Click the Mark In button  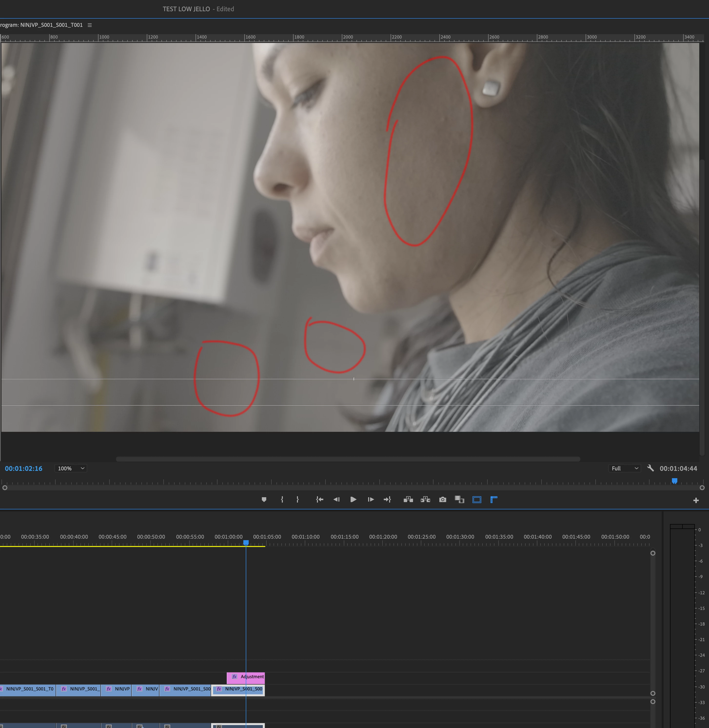point(282,500)
